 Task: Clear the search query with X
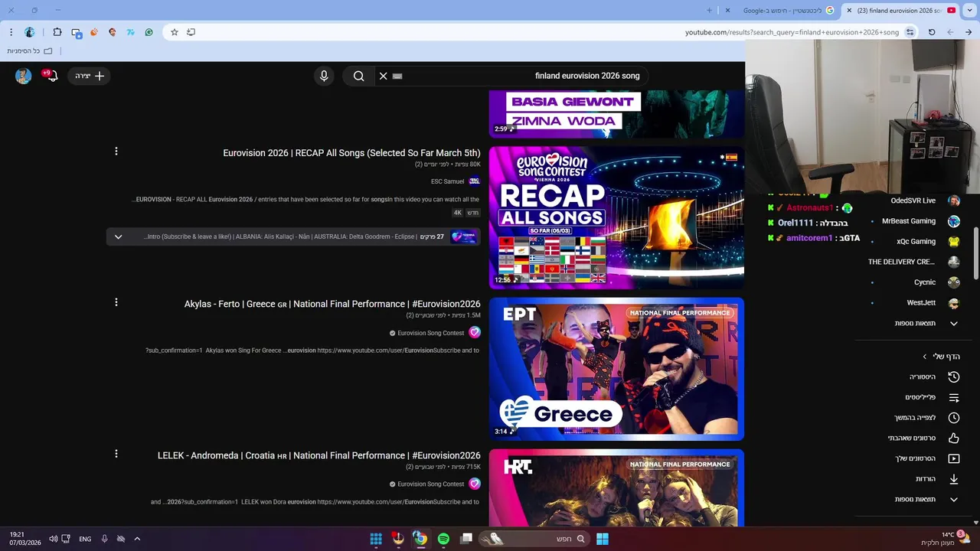pos(384,76)
